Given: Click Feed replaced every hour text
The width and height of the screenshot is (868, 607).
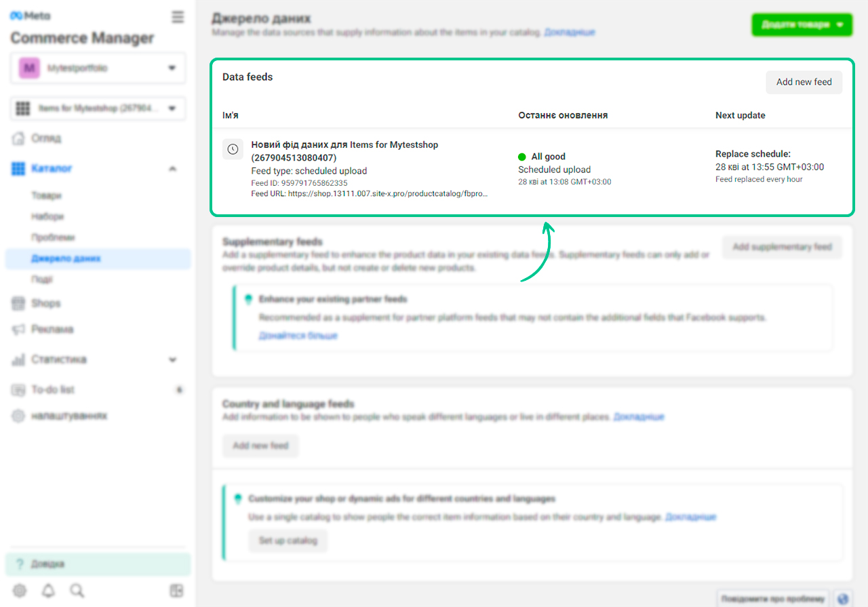Looking at the screenshot, I should 759,179.
